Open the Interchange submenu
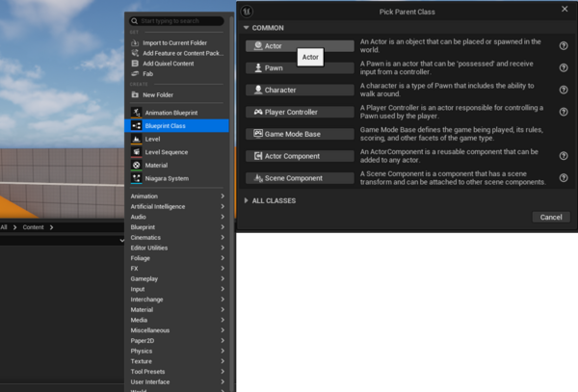 (x=177, y=300)
